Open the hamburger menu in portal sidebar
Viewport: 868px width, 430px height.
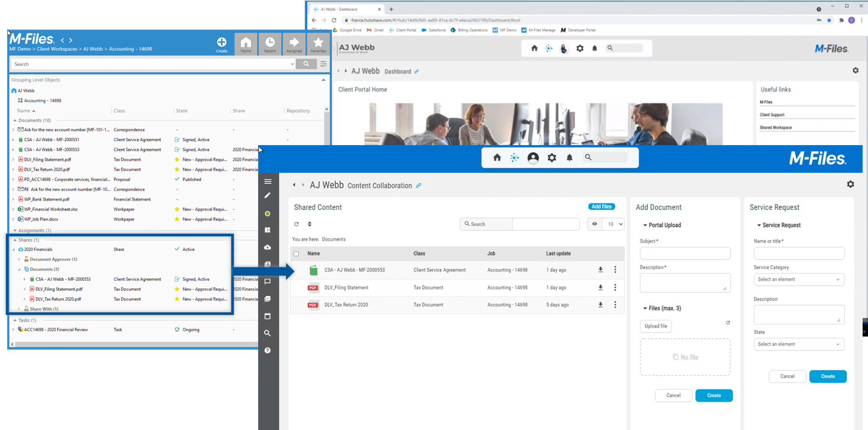point(268,182)
